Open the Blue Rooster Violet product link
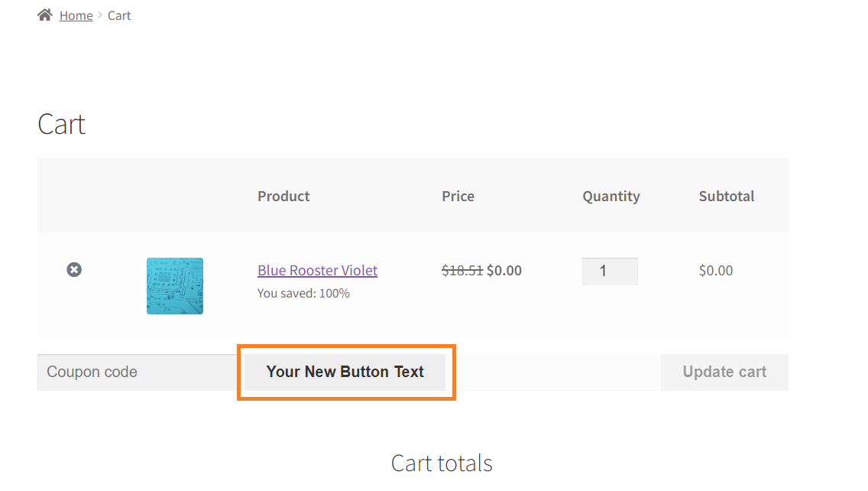Screen dimensions: 868x491 pos(317,271)
